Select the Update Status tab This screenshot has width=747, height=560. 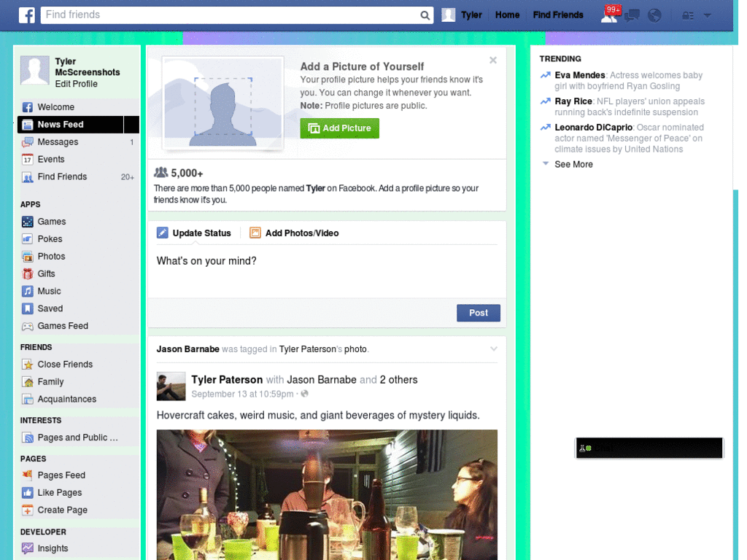(x=194, y=233)
